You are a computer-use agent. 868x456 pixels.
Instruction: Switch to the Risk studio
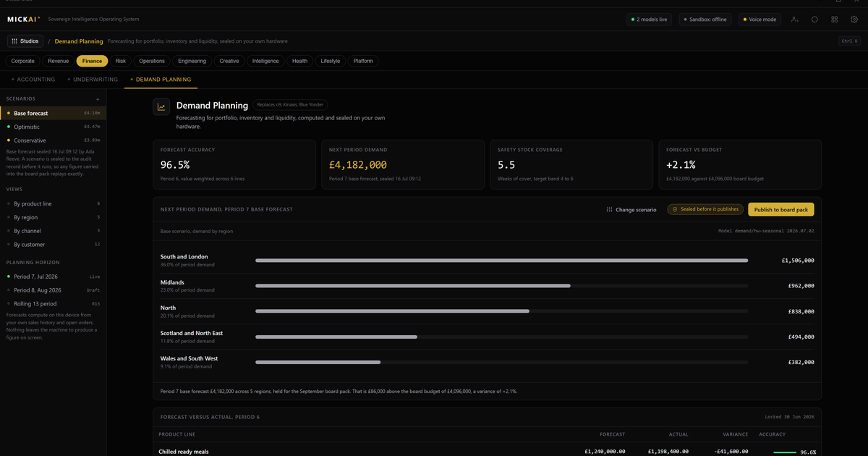click(x=121, y=61)
